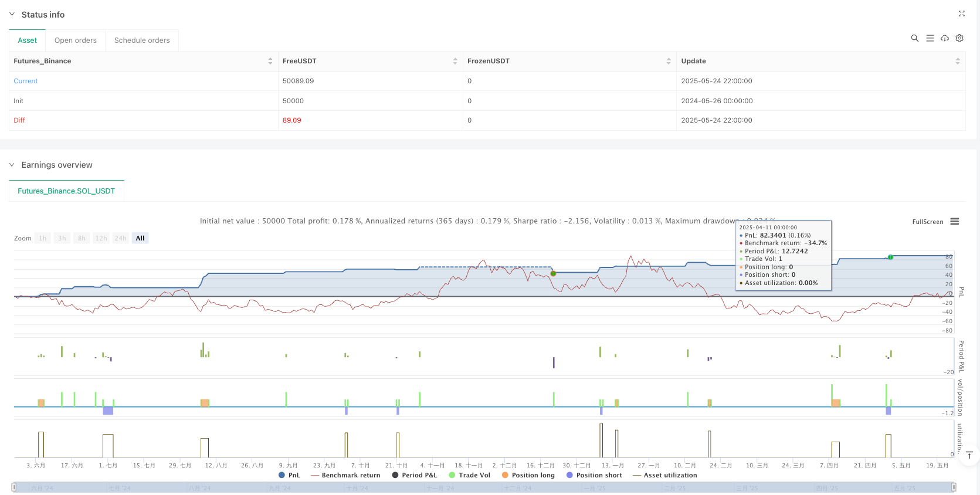Collapse the Status info section
The width and height of the screenshot is (980, 495).
click(x=12, y=14)
